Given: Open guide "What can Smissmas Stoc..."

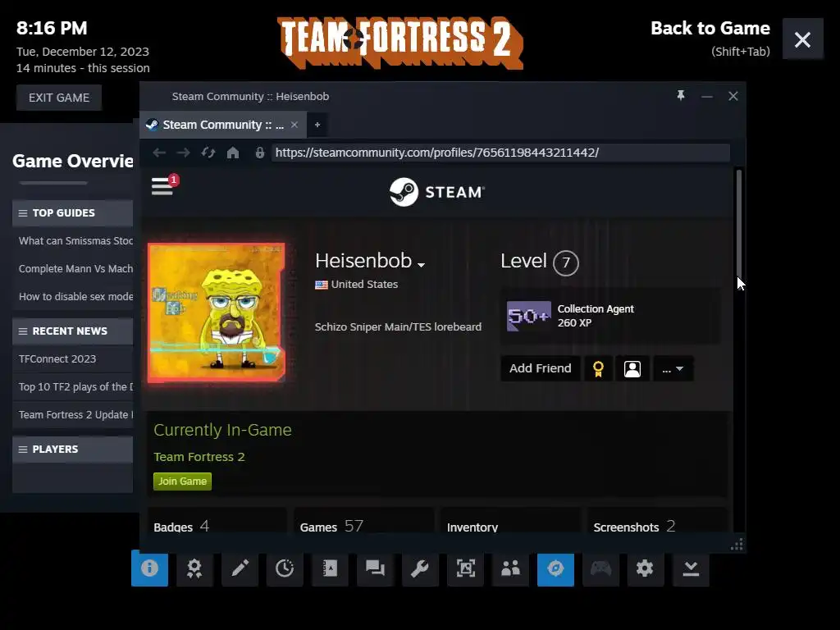Looking at the screenshot, I should click(75, 241).
